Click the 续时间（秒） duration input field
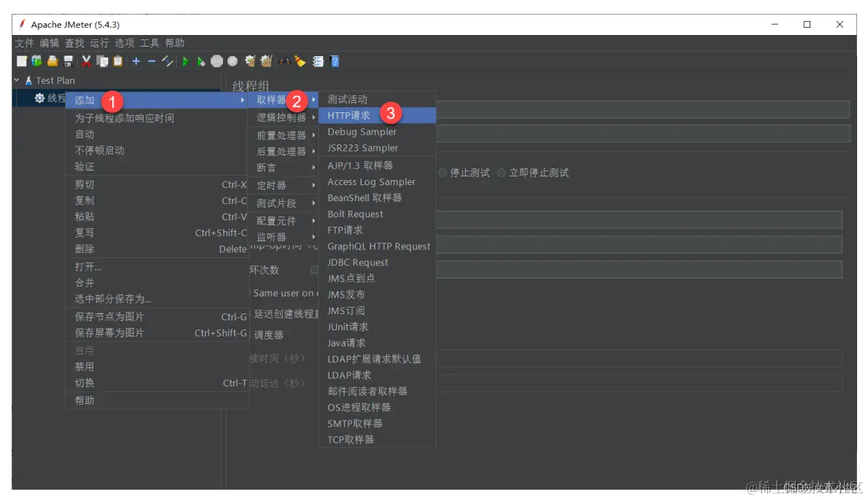This screenshot has height=500, width=868. pos(639,359)
